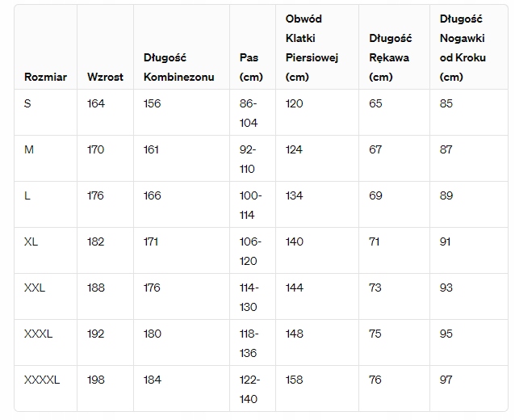Select chest value 120 in S row
This screenshot has width=515, height=420.
[x=294, y=103]
